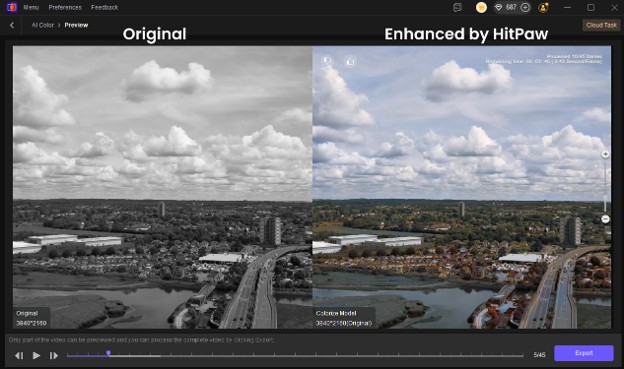Click the purple timeline playhead
Image resolution: width=624 pixels, height=369 pixels.
point(108,353)
